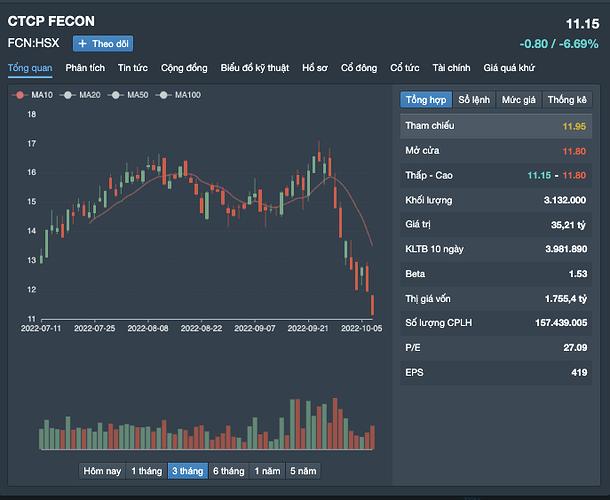610x500 pixels.
Task: Switch to the Tin tức tab
Action: 133,68
